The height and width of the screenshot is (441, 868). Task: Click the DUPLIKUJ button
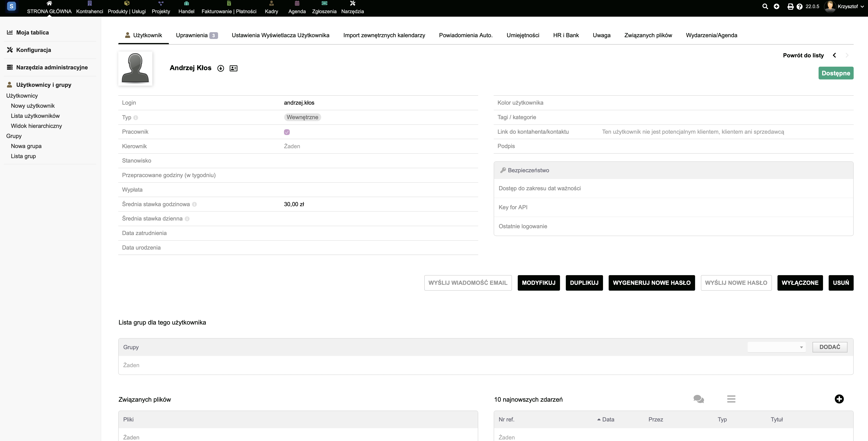point(584,283)
